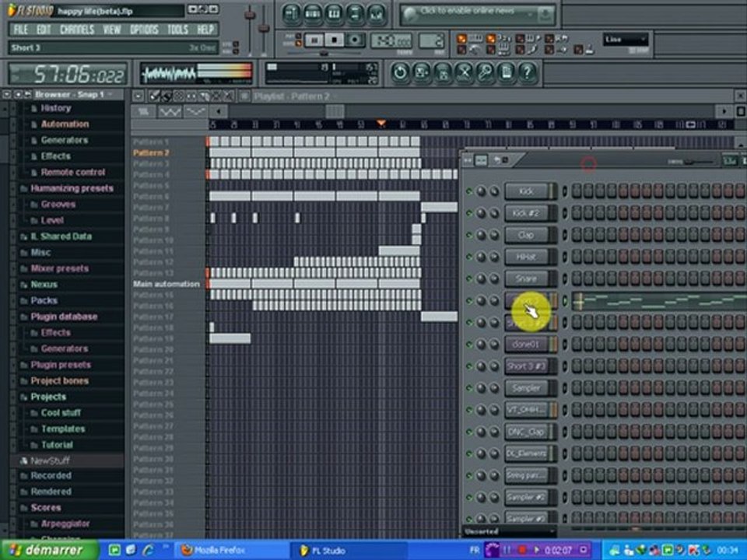Image resolution: width=747 pixels, height=560 pixels.
Task: Show the browser view toolbar button
Action: (356, 14)
